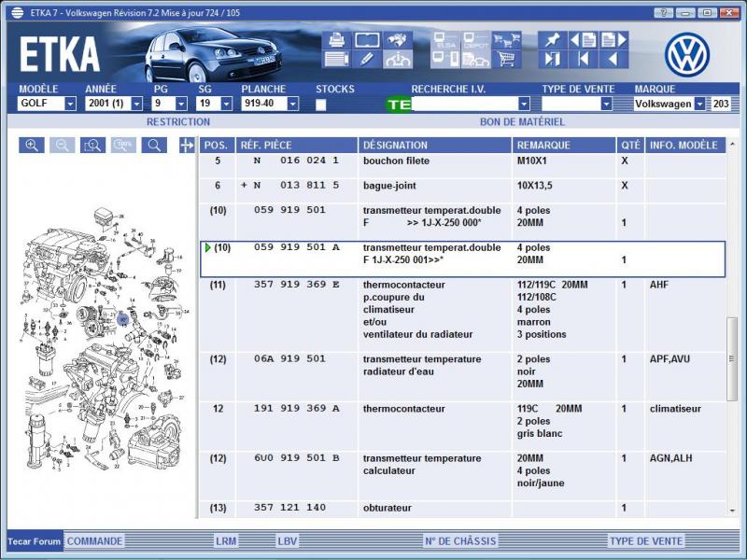This screenshot has width=747, height=560.
Task: Open the PLANCHE dropdown showing 919-40
Action: click(x=293, y=104)
